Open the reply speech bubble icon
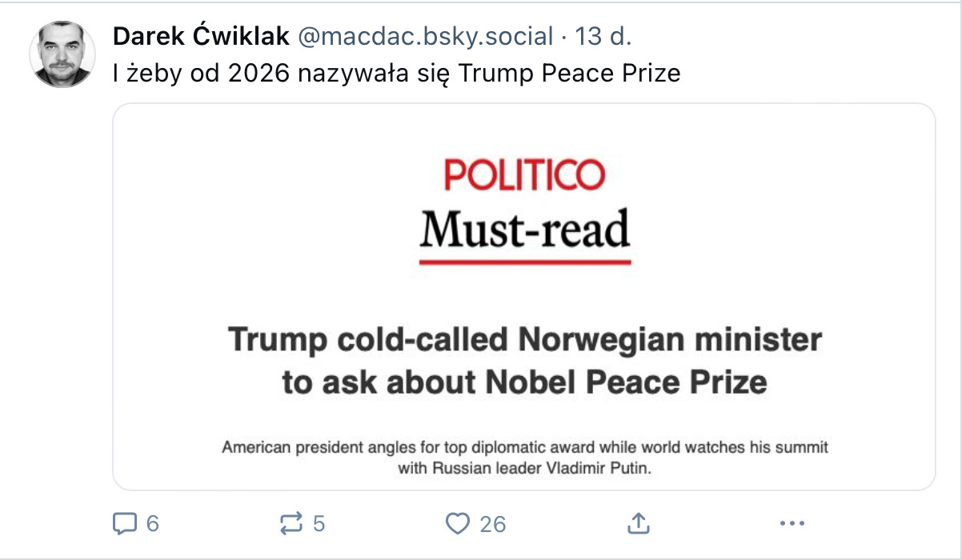The width and height of the screenshot is (962, 560). [x=125, y=524]
